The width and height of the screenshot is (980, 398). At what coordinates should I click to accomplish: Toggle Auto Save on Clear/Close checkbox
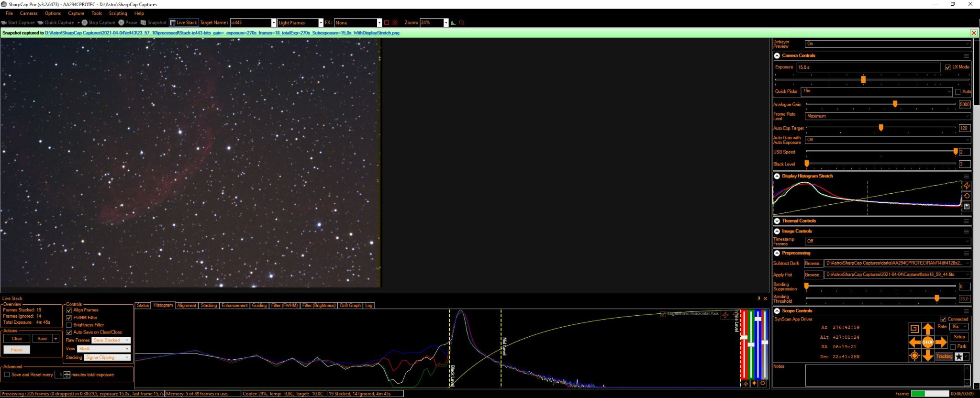[69, 332]
